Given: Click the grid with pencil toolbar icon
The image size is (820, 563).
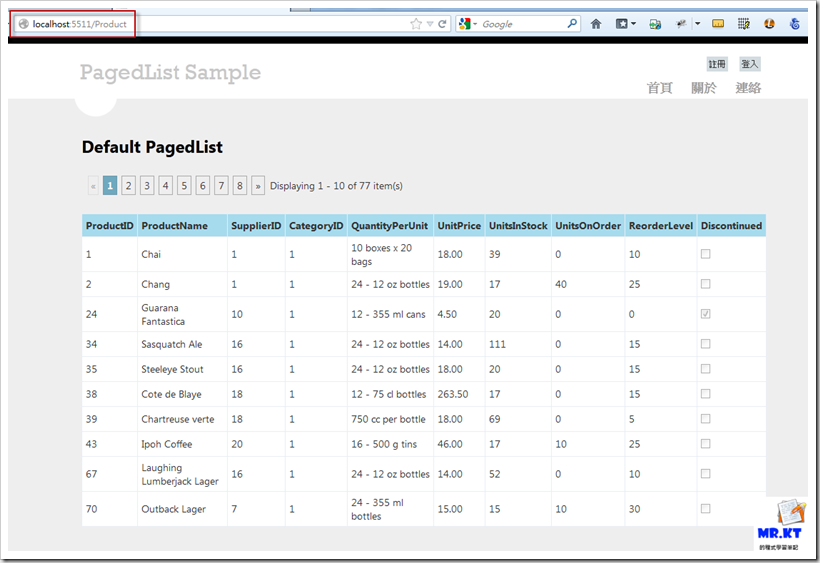Looking at the screenshot, I should pyautogui.click(x=744, y=24).
